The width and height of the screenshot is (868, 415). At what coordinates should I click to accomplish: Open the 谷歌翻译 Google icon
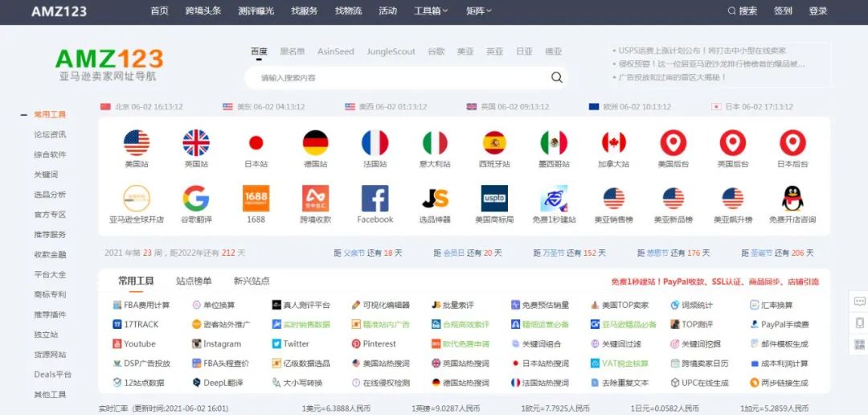(x=196, y=199)
